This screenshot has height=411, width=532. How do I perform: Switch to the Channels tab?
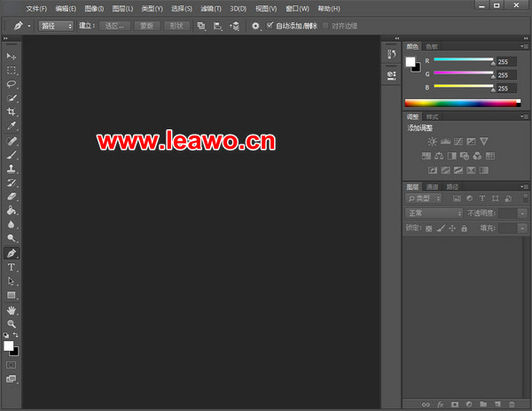coord(432,187)
